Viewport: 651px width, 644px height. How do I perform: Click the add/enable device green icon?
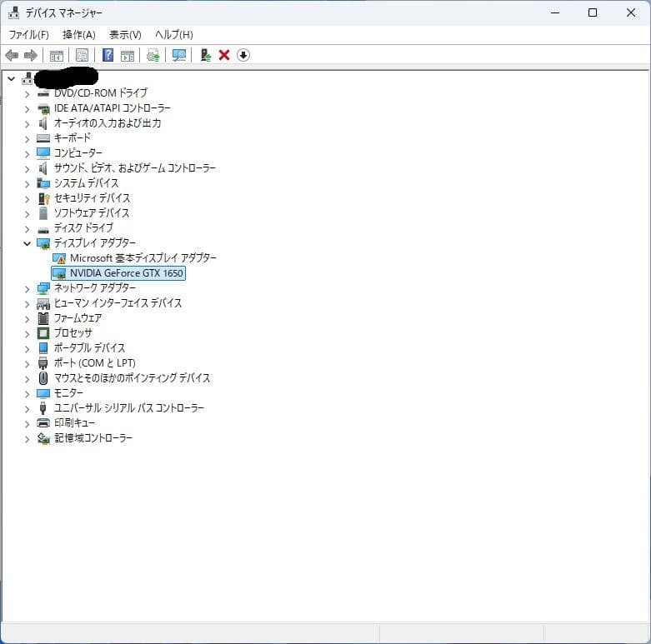tap(206, 55)
